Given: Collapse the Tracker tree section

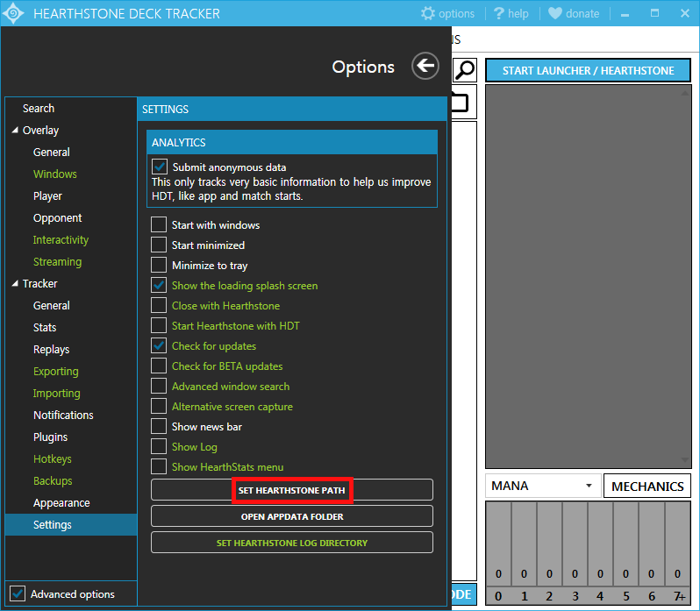Looking at the screenshot, I should (x=15, y=284).
